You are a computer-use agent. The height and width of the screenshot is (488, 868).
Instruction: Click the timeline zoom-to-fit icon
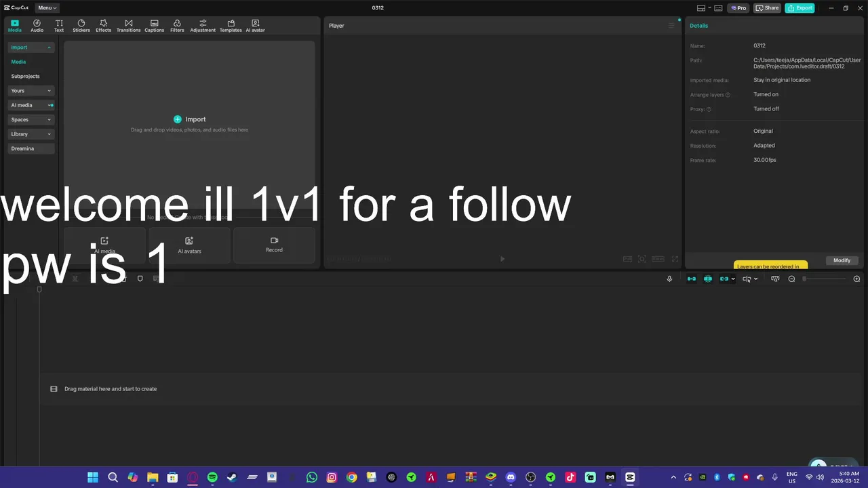tap(775, 279)
